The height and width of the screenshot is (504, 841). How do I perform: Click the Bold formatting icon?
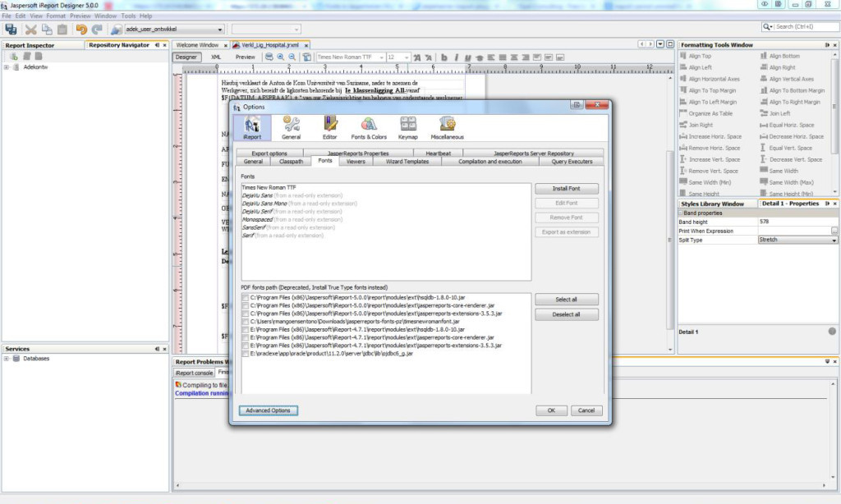click(444, 57)
